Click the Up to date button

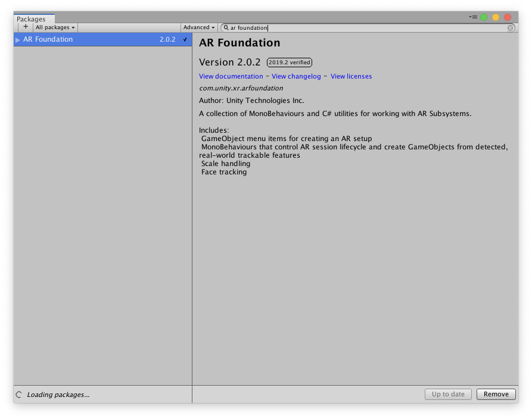coord(448,394)
